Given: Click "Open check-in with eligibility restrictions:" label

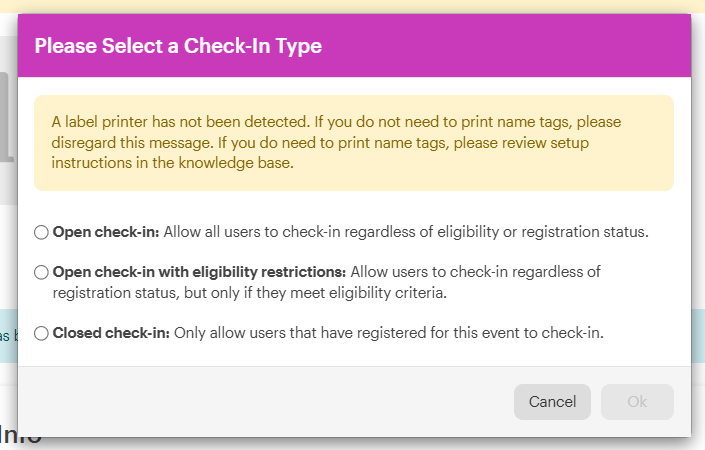Looking at the screenshot, I should [x=199, y=272].
